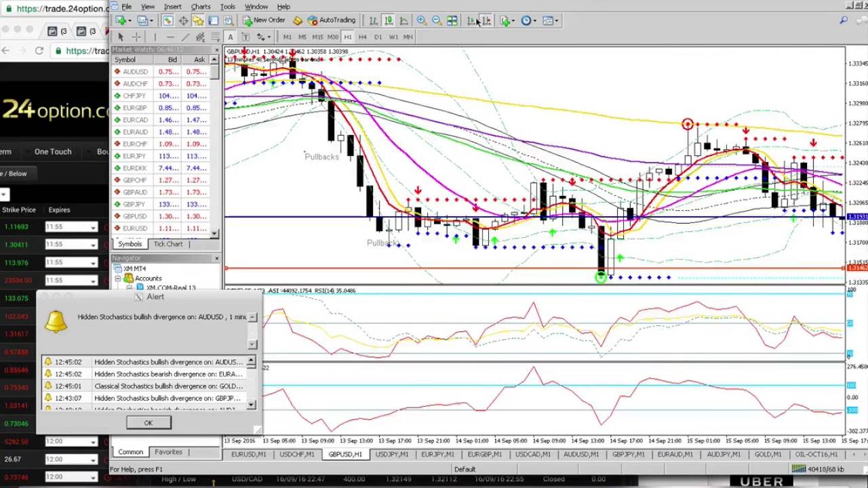Screen dimensions: 868x488
Task: Switch to bar chart display icon
Action: 374,20
